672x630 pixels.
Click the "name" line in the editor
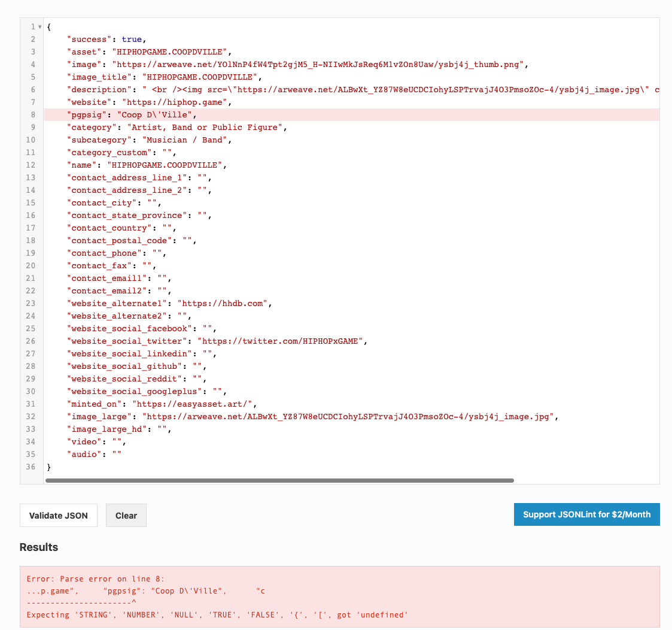click(x=147, y=165)
